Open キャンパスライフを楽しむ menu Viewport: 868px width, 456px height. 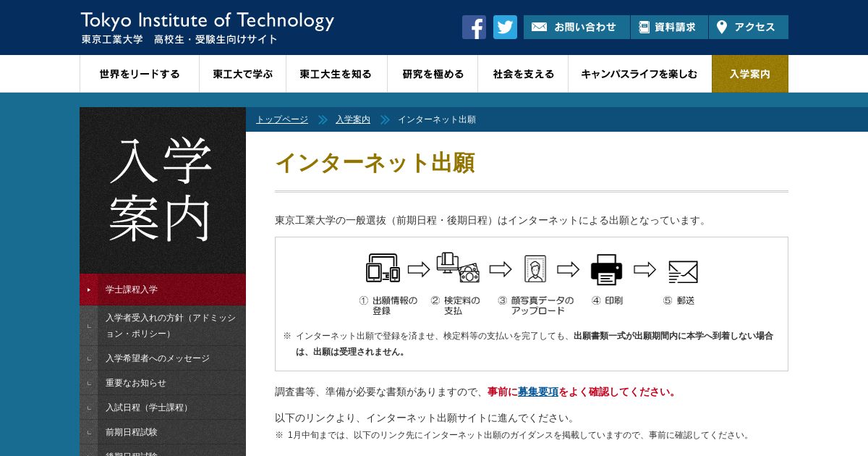click(639, 74)
